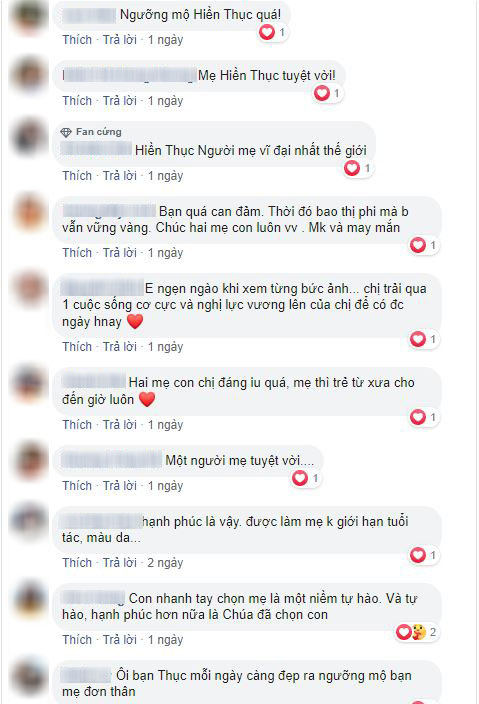This screenshot has height=704, width=479.
Task: Click Thích under 'E ngẹn ngào' comment
Action: 77,347
